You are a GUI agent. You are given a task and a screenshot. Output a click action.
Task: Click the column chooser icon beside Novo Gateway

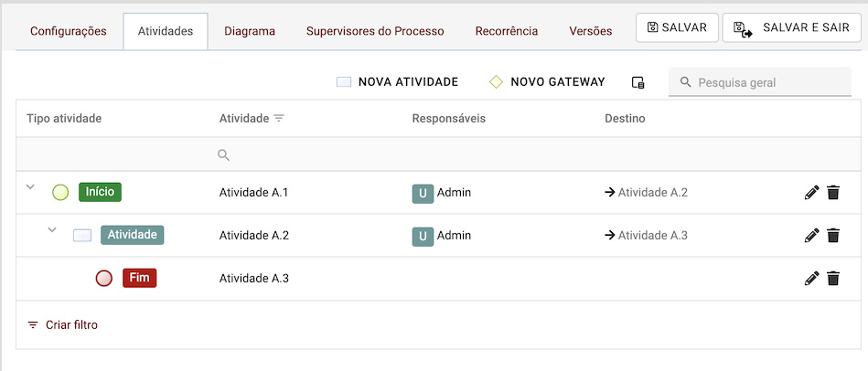(638, 82)
